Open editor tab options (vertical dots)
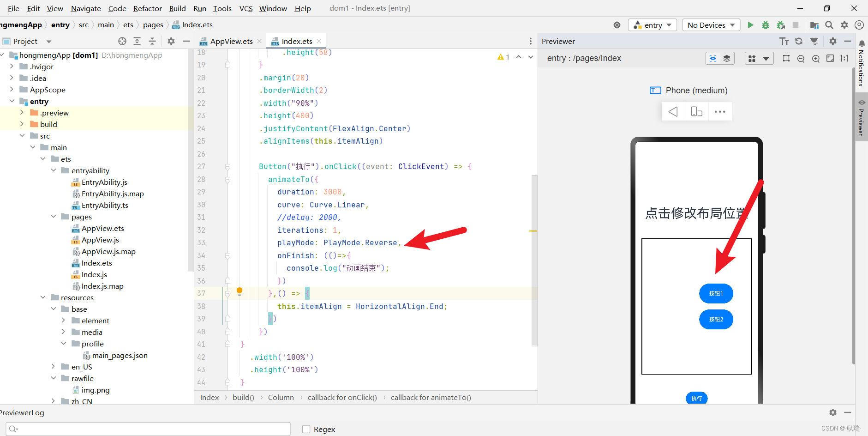This screenshot has height=436, width=868. coord(531,41)
